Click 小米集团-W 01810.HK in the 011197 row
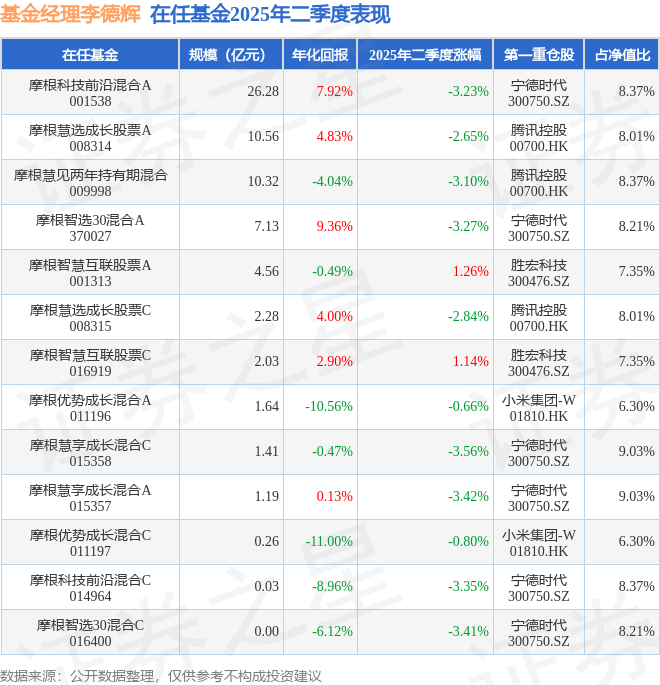The height and width of the screenshot is (685, 660). click(x=539, y=543)
